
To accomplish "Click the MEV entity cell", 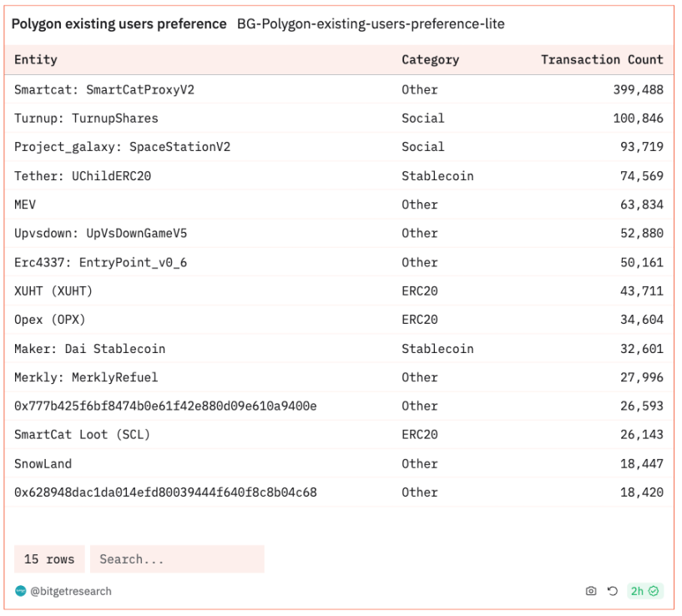I will tap(25, 204).
